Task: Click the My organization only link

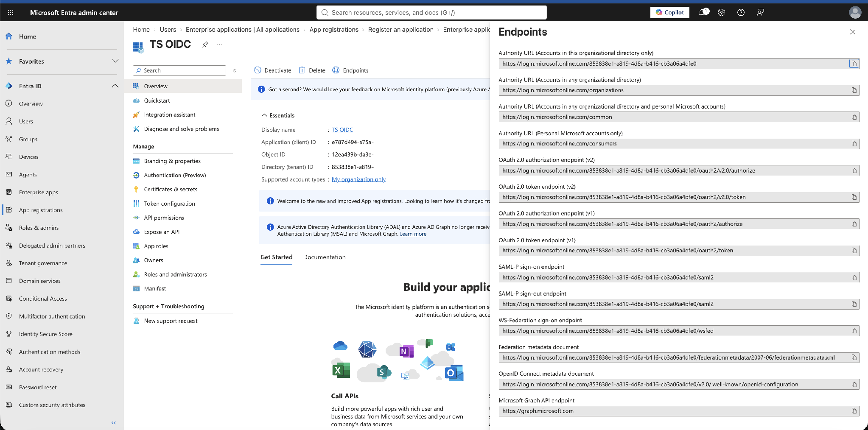Action: click(358, 179)
